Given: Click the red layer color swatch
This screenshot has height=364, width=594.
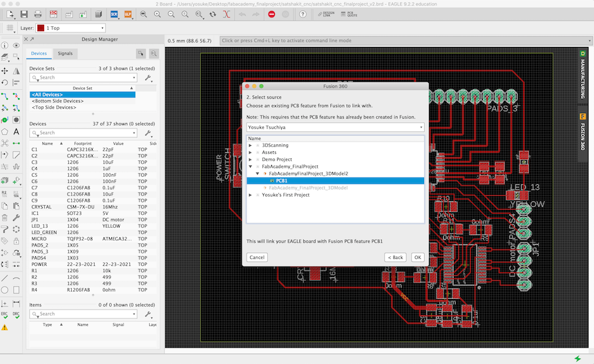Looking at the screenshot, I should coord(41,28).
